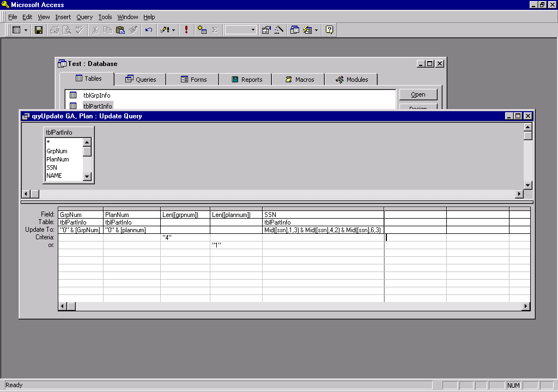Click the Paste toolbar icon
The width and height of the screenshot is (558, 392).
click(120, 30)
